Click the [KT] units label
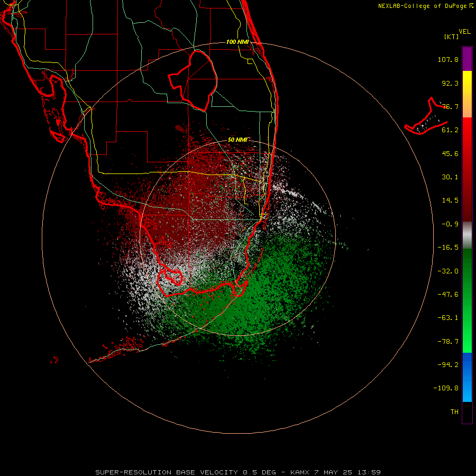Screen dimensions: 476x476 tap(452, 36)
